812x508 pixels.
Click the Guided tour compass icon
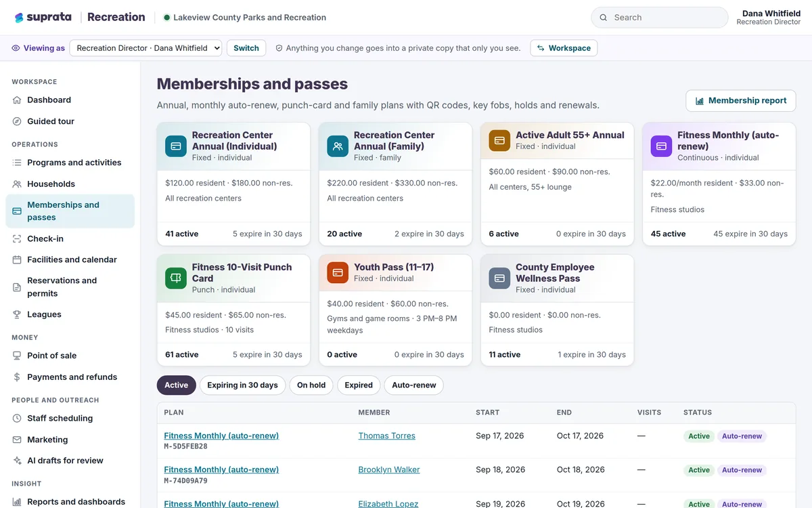click(17, 121)
